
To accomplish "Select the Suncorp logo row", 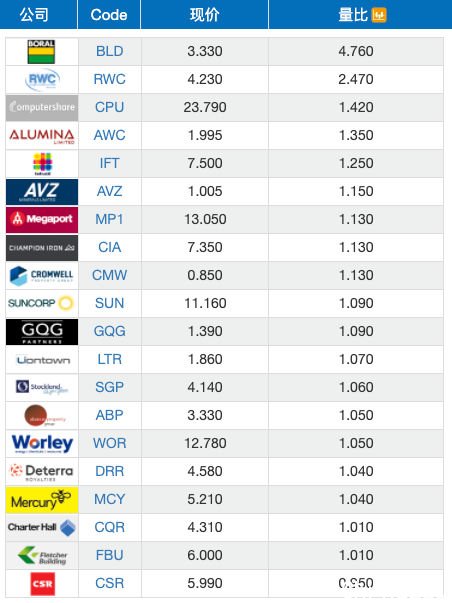I will point(225,303).
